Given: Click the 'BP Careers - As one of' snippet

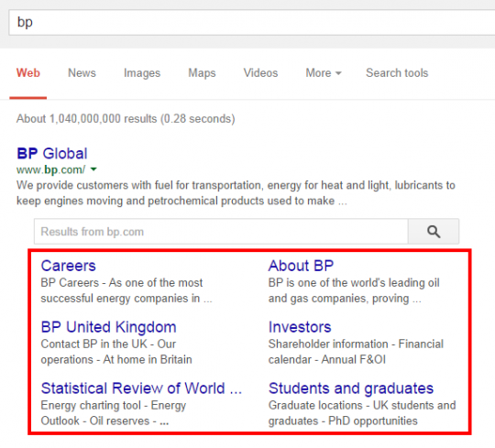Looking at the screenshot, I should [126, 290].
